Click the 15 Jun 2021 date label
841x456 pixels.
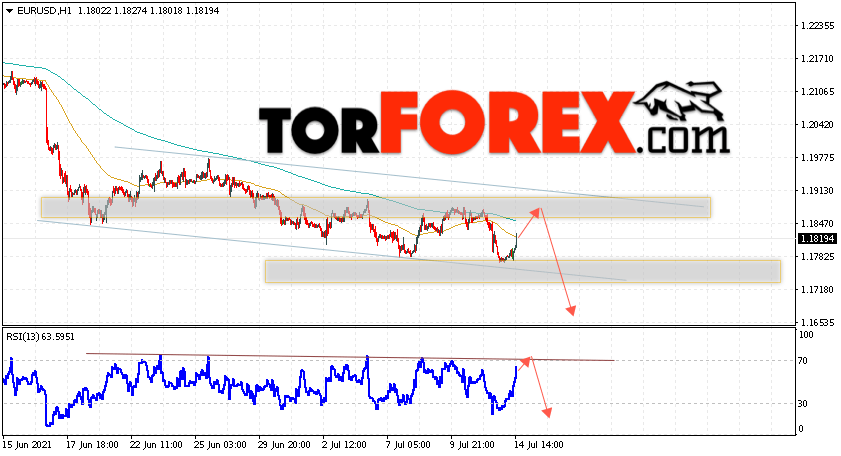click(x=27, y=445)
